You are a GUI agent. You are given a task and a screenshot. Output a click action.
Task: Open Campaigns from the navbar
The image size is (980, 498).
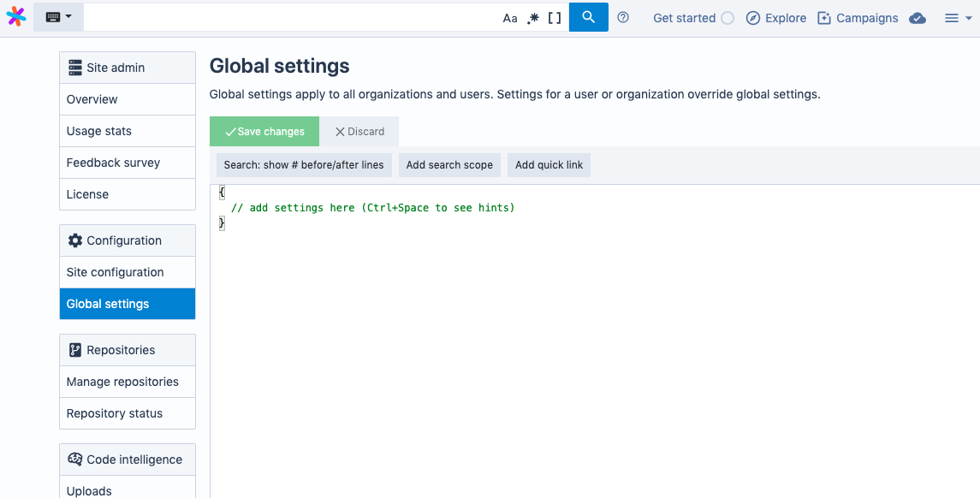(858, 18)
